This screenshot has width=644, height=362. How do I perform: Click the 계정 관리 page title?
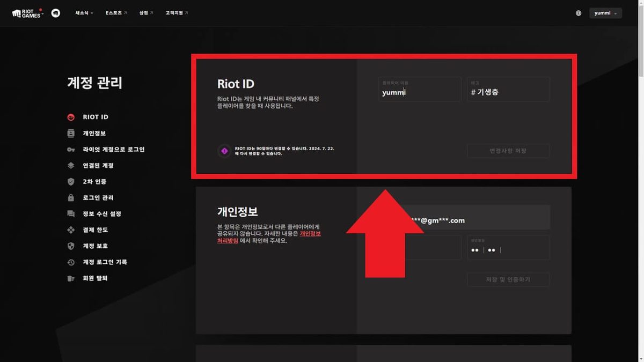(95, 83)
